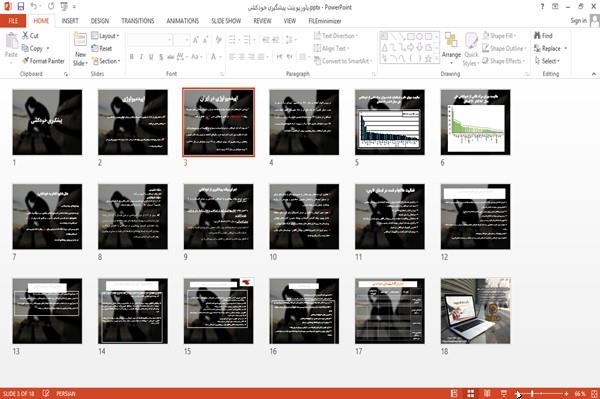Screen dimensions: 600x399
Task: Open the Font dialog launcher
Action: click(x=222, y=74)
